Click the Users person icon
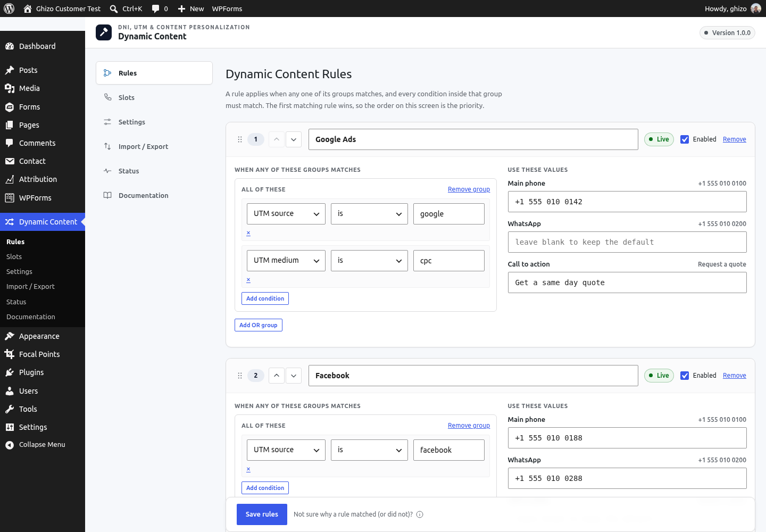Viewport: 766px width, 532px height. (x=10, y=391)
